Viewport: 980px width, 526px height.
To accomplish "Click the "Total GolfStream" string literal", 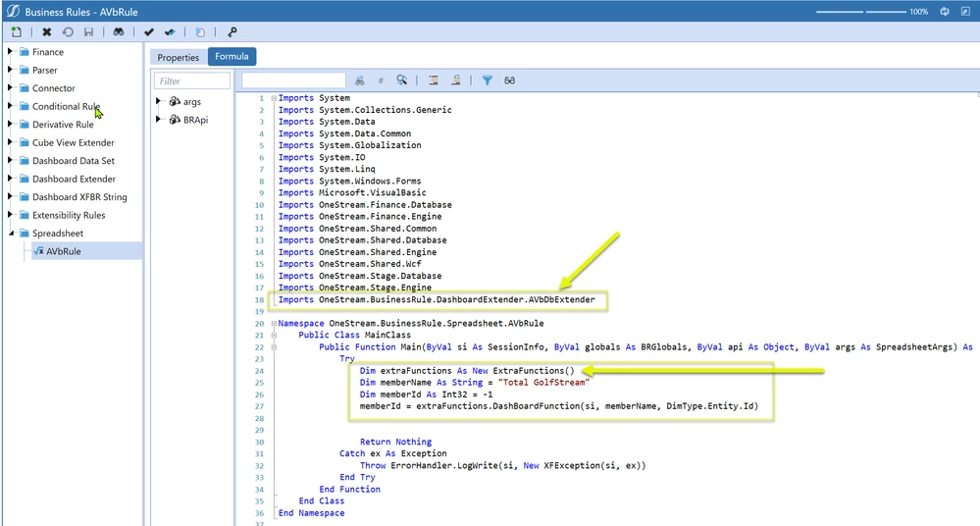I will click(x=543, y=382).
